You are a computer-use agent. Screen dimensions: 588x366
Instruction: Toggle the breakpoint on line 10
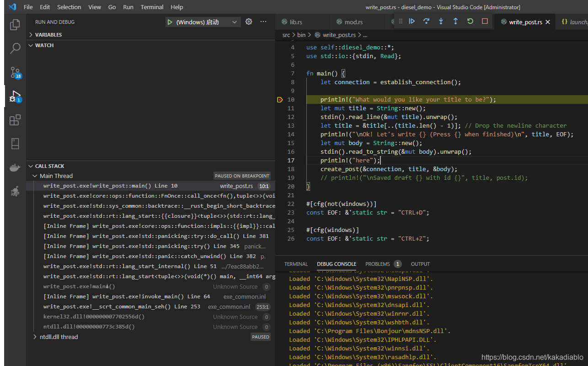[x=280, y=100]
